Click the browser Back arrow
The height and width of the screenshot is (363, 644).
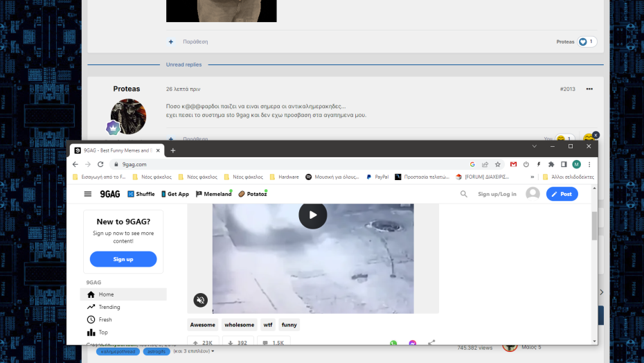tap(75, 164)
